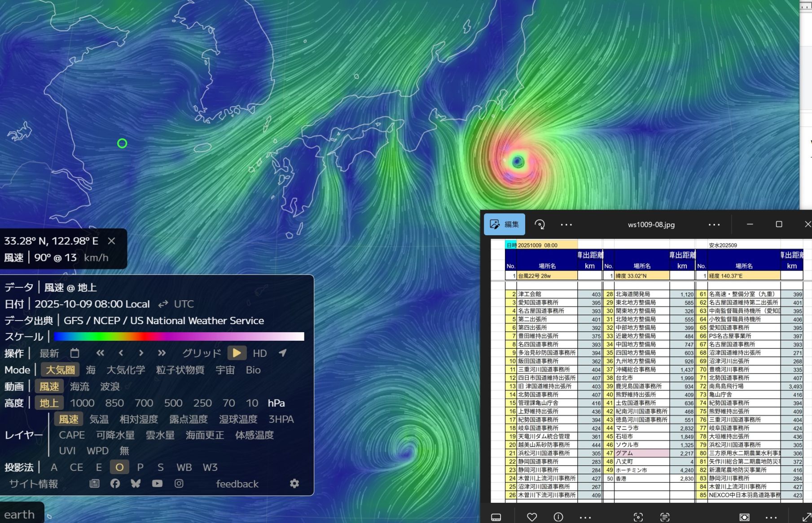Screen dimensions: 812x523
Task: Click the wind speed color scale bar
Action: (179, 337)
